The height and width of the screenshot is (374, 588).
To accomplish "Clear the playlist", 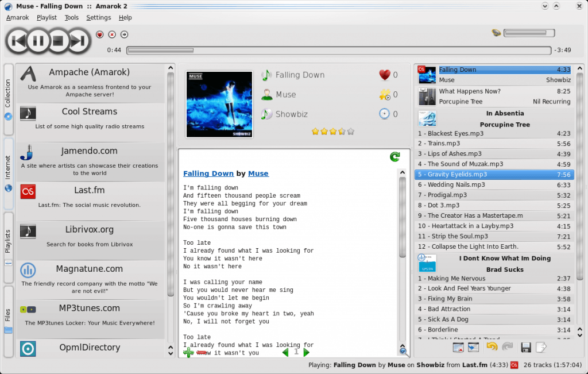I will (x=458, y=347).
